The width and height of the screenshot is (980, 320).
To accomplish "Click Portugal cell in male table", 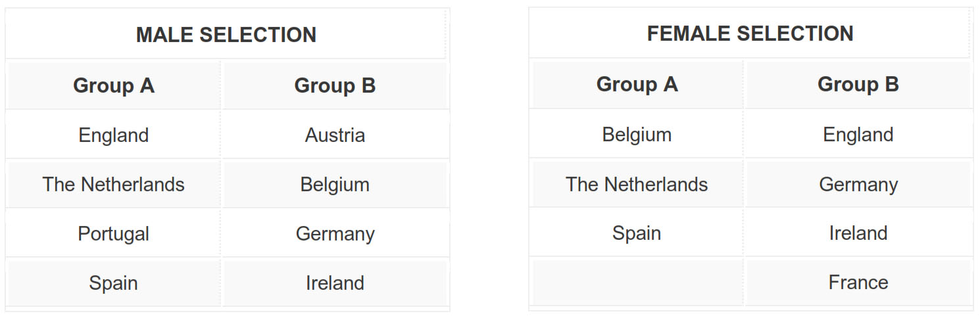I will 114,233.
